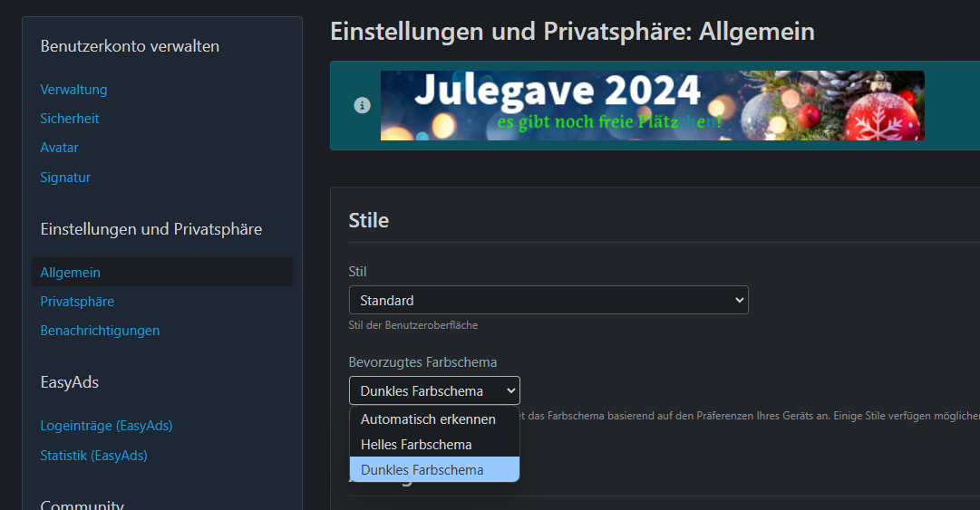Open the Verwaltung account link
This screenshot has height=510, width=980.
point(73,90)
